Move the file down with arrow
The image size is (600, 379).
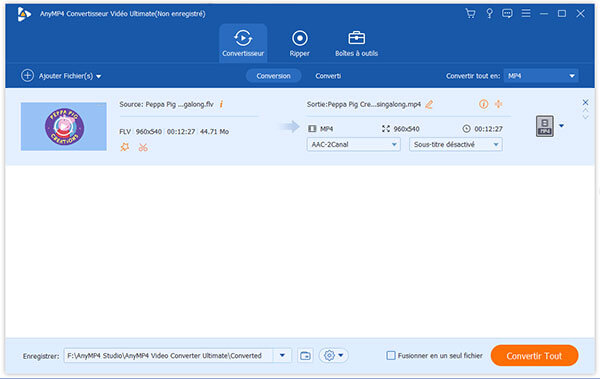click(585, 117)
